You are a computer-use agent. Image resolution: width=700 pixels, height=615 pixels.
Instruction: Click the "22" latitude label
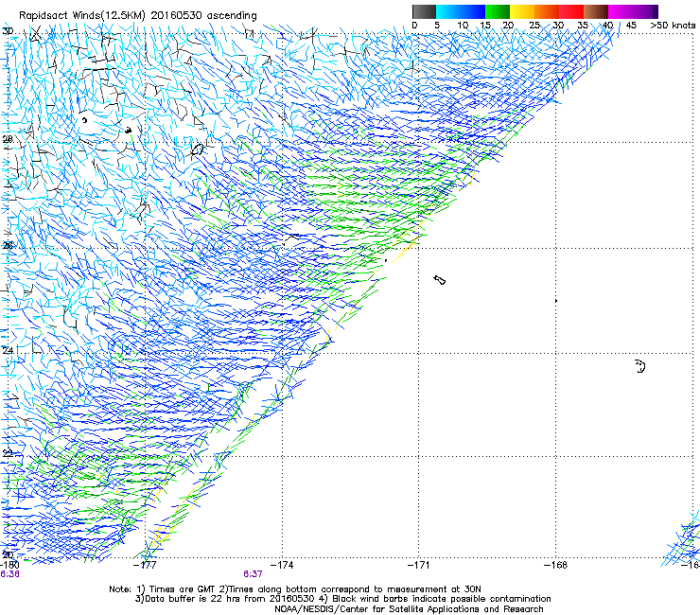point(8,453)
